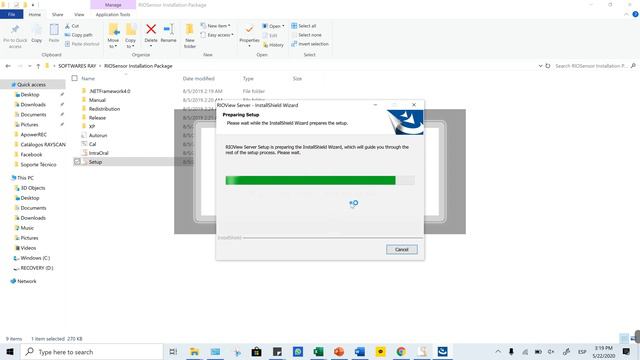The width and height of the screenshot is (640, 360).
Task: Open the Windows Start menu
Action: point(10,351)
